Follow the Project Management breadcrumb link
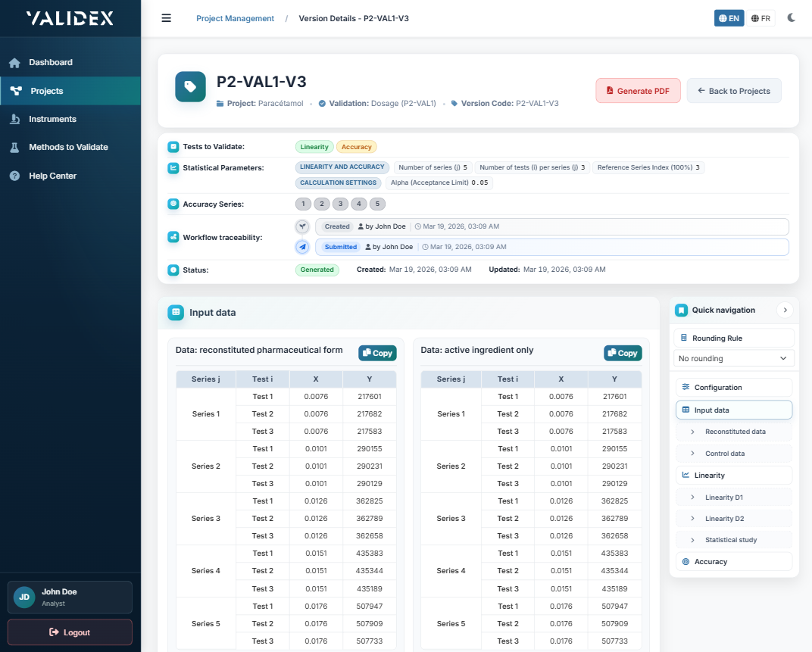Image resolution: width=812 pixels, height=652 pixels. (x=235, y=18)
